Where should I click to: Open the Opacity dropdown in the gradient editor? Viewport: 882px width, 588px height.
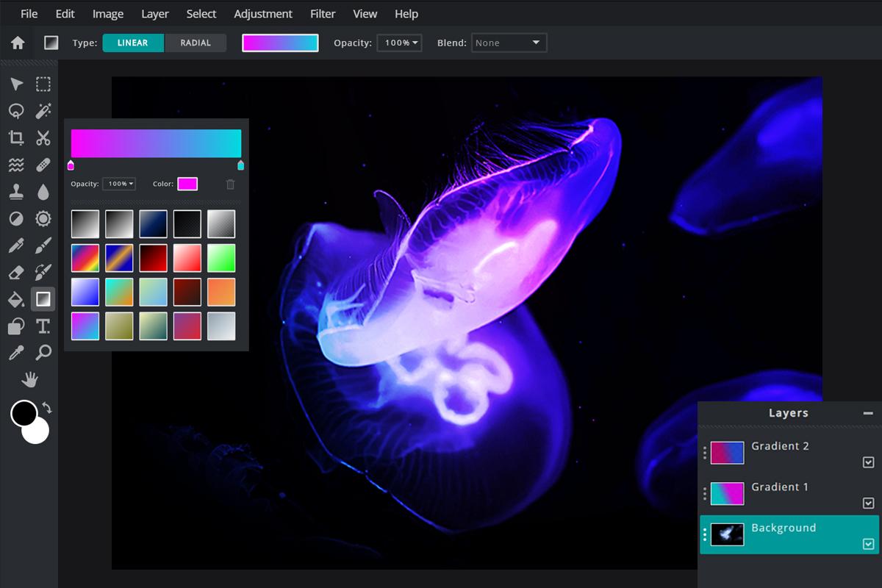coord(119,184)
